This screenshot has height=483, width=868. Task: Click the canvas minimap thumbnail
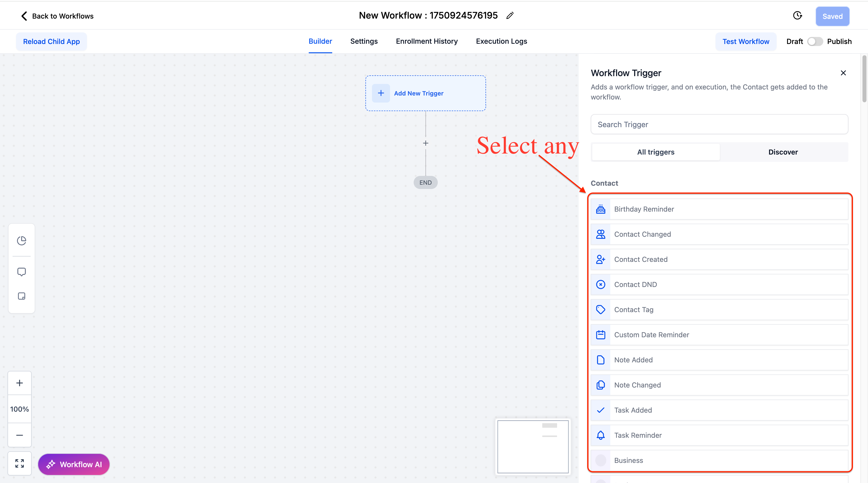tap(533, 446)
